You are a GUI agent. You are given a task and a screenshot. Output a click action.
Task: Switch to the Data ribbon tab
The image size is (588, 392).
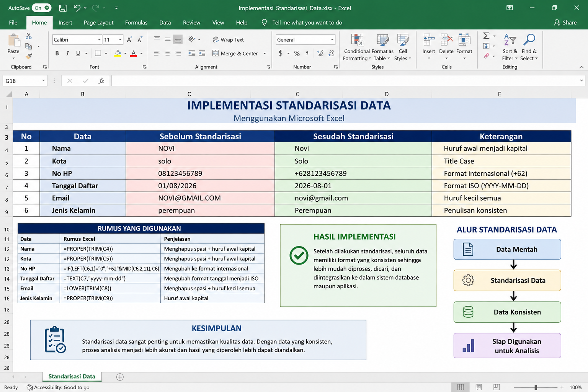tap(165, 23)
